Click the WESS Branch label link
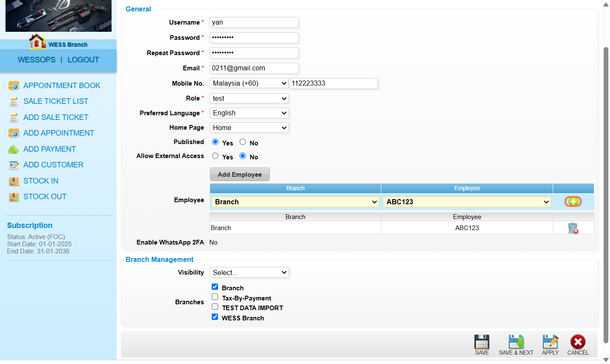The height and width of the screenshot is (364, 610). 68,44
